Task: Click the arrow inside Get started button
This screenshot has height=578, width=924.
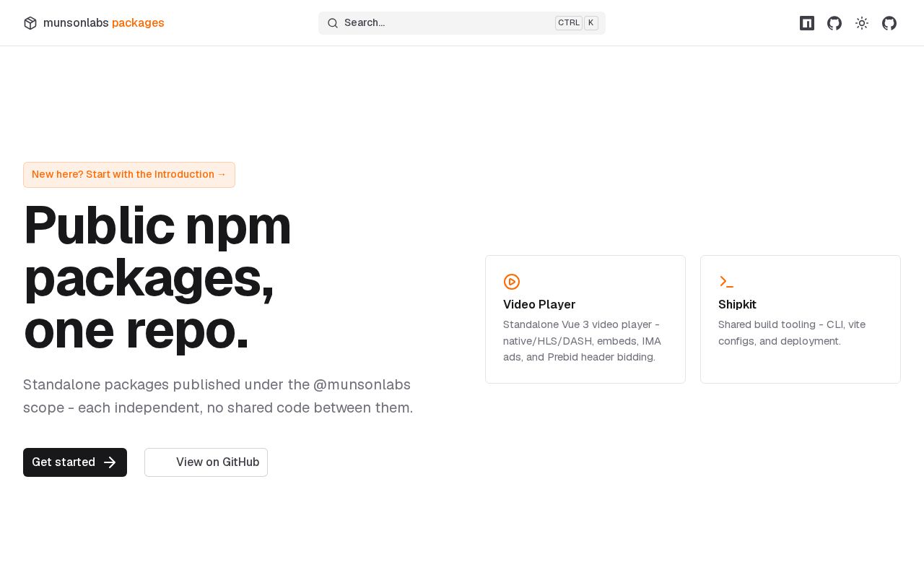Action: (x=110, y=462)
